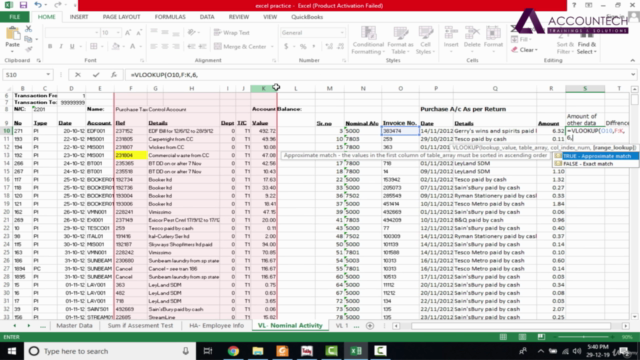The height and width of the screenshot is (360, 640).
Task: Switch to the FORMULAS tab
Action: (170, 17)
